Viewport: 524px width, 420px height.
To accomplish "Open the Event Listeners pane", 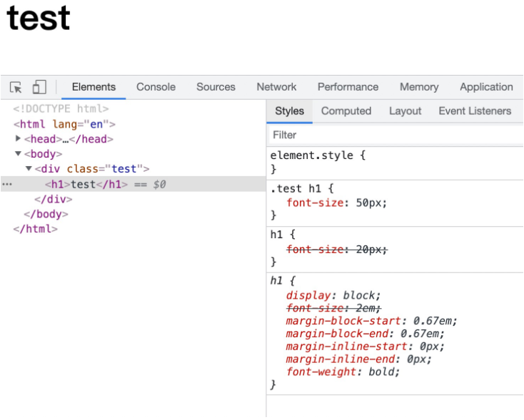I will (x=475, y=111).
